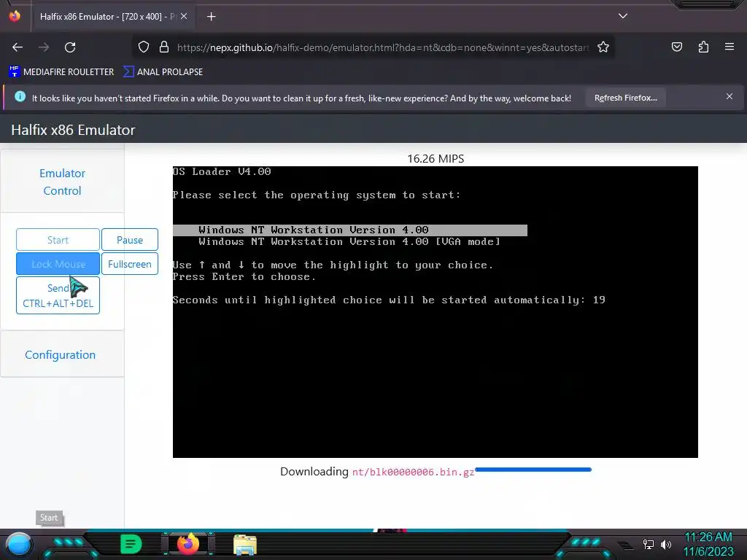The height and width of the screenshot is (560, 747).
Task: Click the emulator Start button
Action: [58, 240]
